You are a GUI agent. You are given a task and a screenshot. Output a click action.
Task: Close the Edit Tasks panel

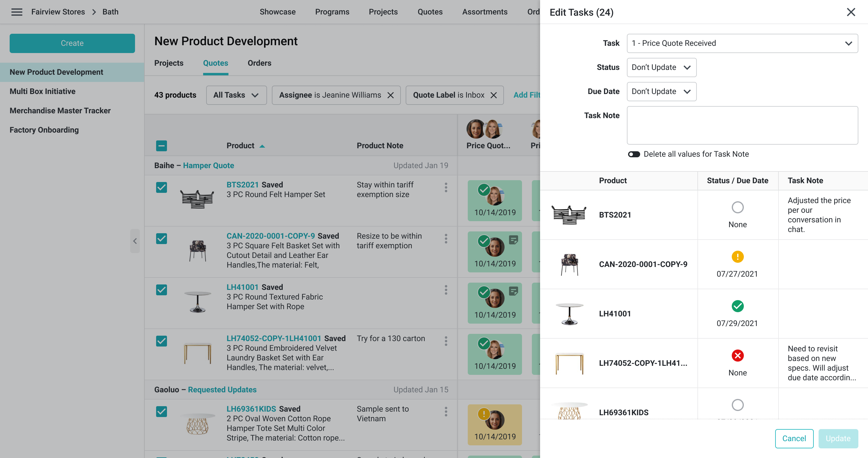coord(851,12)
